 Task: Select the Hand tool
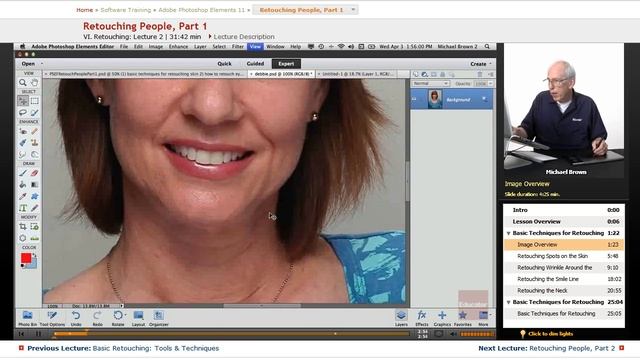coord(35,83)
